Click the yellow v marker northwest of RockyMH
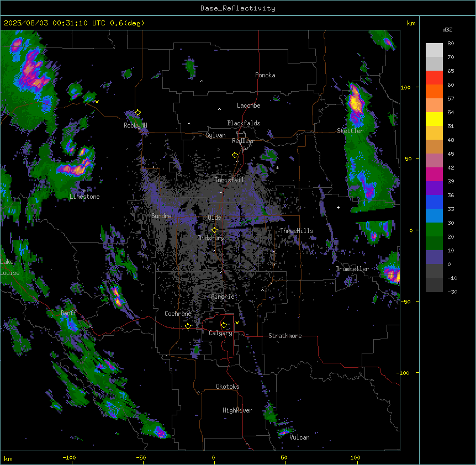Image resolution: width=476 pixels, height=465 pixels. coord(97,102)
